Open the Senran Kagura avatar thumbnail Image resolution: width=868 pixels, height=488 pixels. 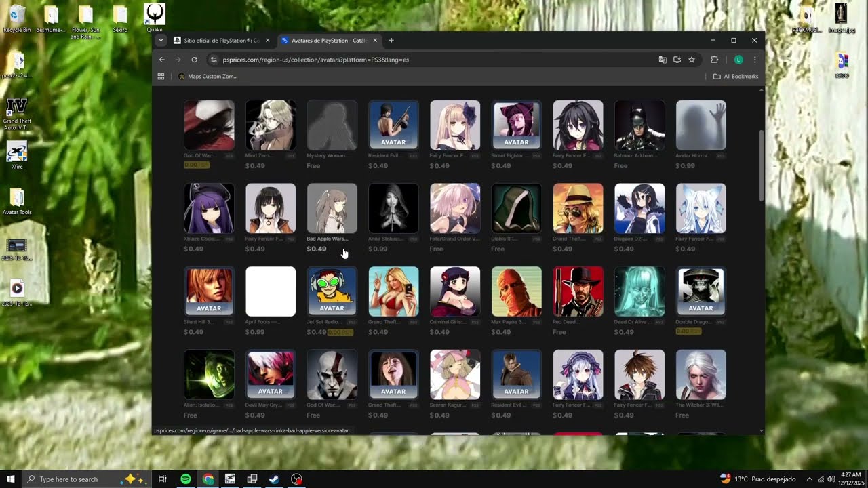[x=455, y=375]
